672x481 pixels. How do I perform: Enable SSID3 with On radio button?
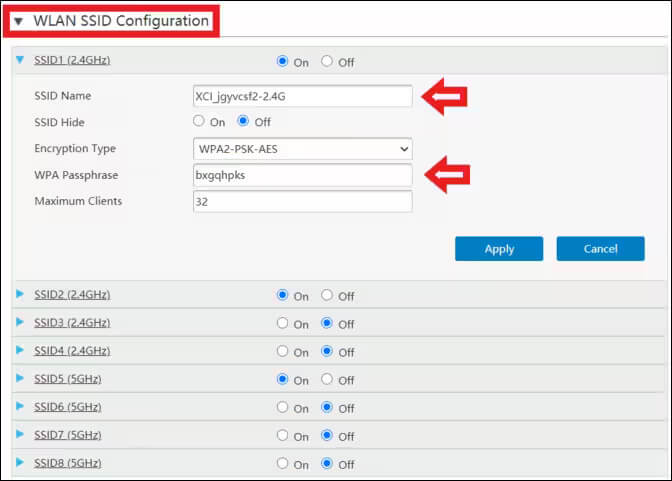point(283,324)
